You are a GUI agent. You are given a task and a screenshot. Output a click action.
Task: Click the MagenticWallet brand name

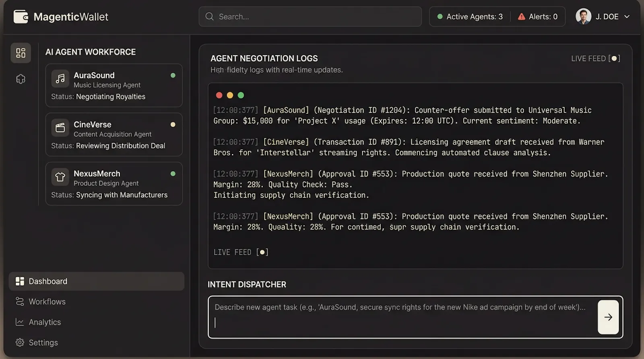[x=71, y=17]
